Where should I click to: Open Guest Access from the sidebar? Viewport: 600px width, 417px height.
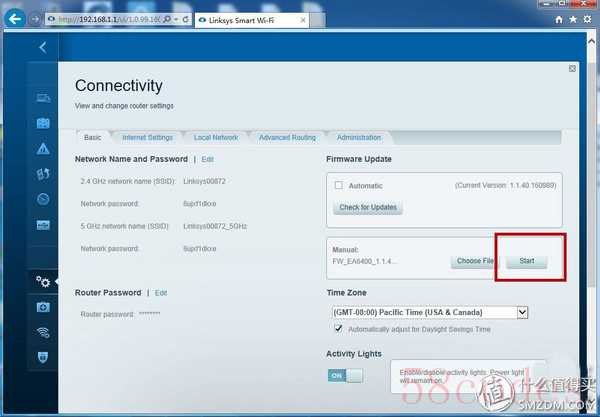pos(43,123)
